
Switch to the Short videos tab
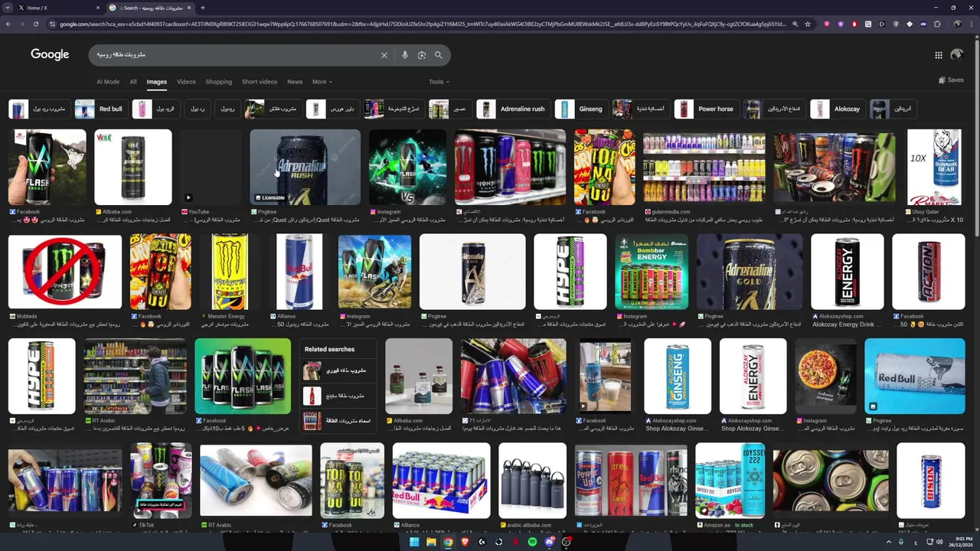pyautogui.click(x=260, y=82)
